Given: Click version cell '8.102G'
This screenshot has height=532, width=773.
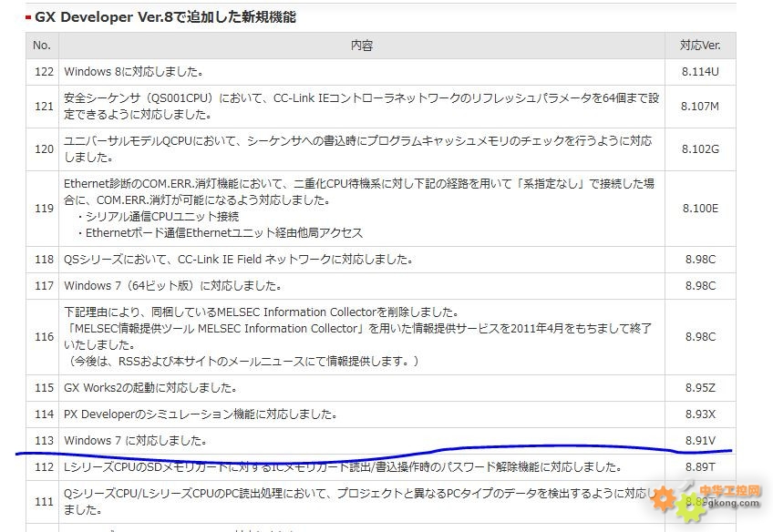Looking at the screenshot, I should coord(700,149).
